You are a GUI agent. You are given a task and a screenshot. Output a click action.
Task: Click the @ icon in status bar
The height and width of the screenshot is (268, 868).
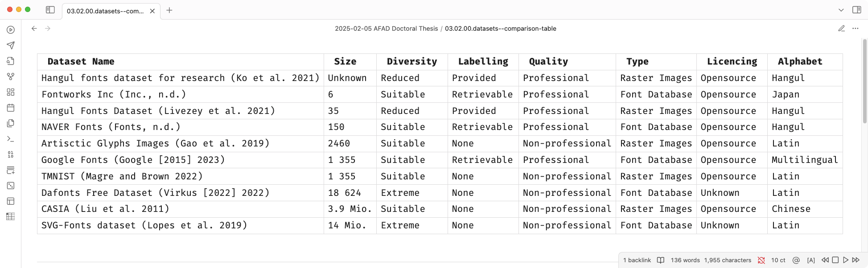click(796, 260)
